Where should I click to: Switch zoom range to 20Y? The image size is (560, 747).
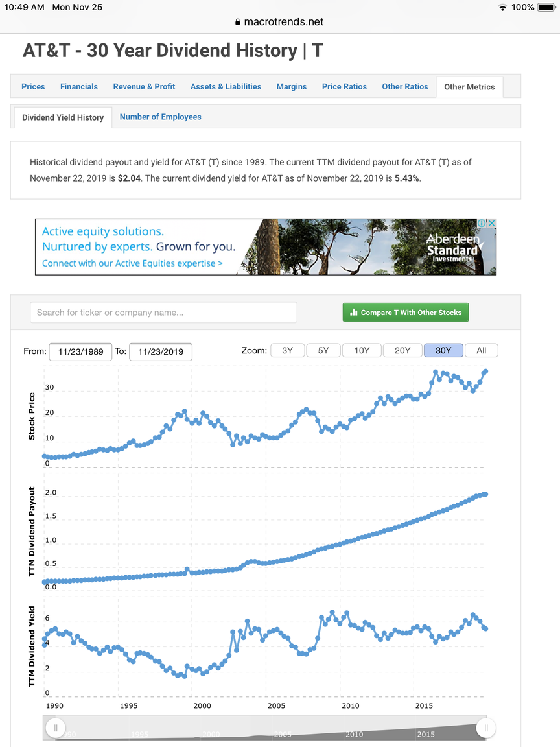pyautogui.click(x=402, y=351)
